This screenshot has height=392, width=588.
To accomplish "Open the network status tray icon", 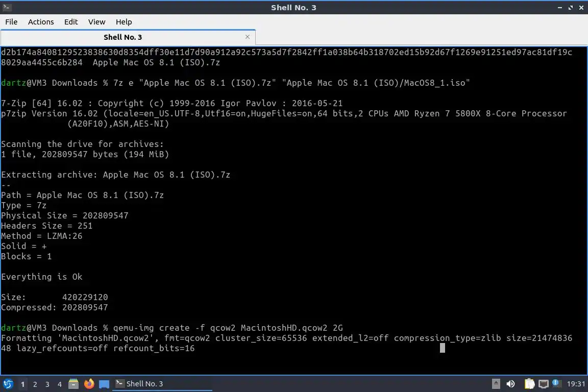I will [544, 384].
